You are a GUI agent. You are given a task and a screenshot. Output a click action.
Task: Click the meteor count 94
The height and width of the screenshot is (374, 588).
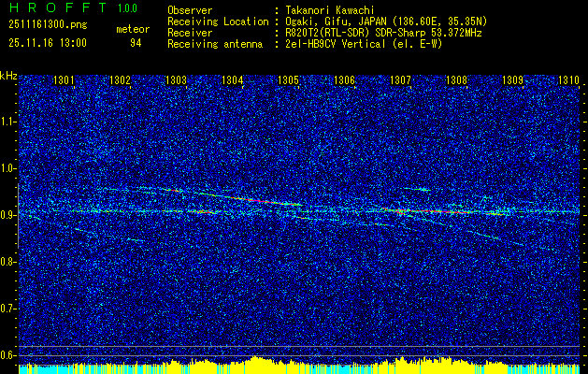[x=136, y=43]
